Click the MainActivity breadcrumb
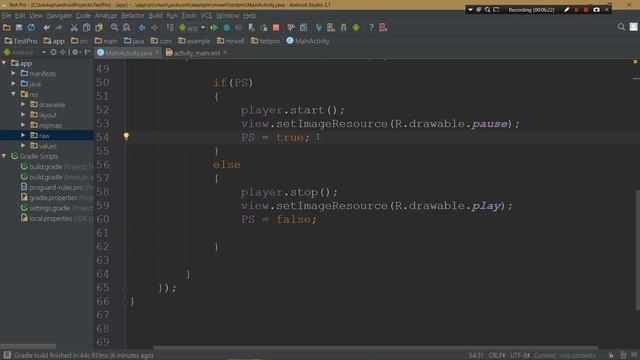 tap(308, 41)
